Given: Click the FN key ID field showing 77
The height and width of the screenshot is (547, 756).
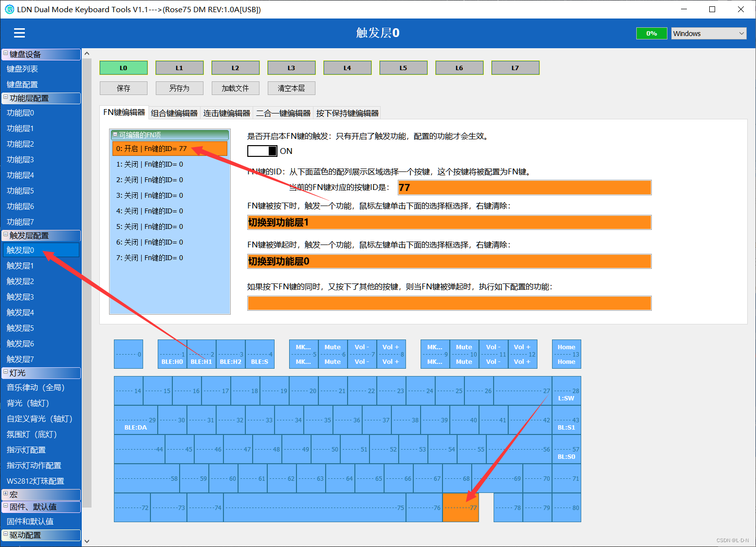Looking at the screenshot, I should pyautogui.click(x=525, y=188).
